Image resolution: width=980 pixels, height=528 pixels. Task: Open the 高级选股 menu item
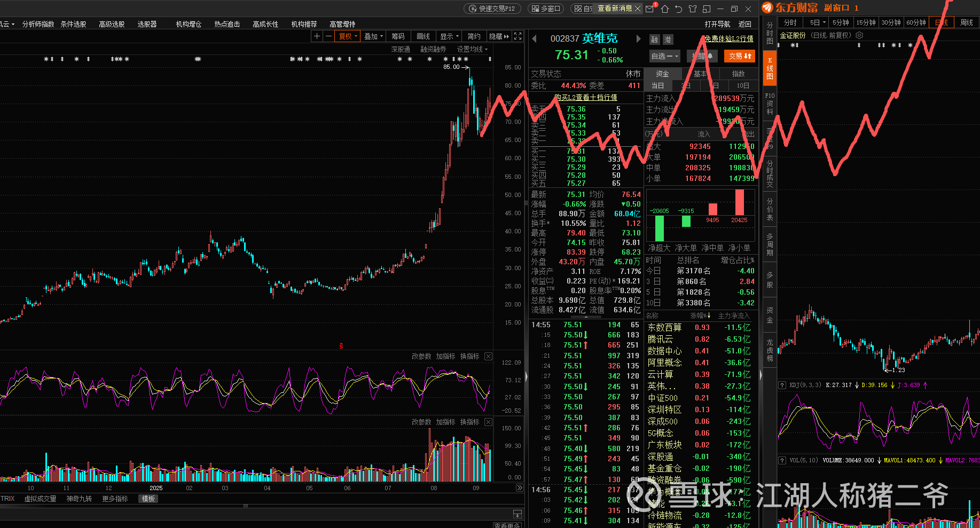tap(112, 24)
